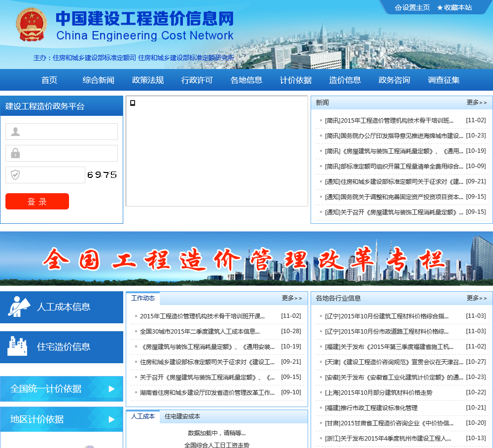The image size is (493, 448).
Task: Open the [通知]关于召开《房屋建筑与装饰工程消耗量定额》 item
Action: click(394, 212)
